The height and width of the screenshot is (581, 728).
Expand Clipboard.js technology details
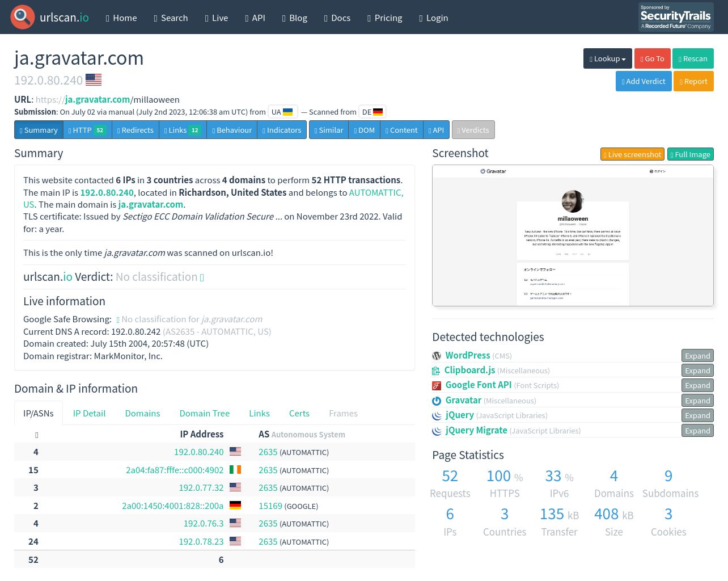coord(697,371)
